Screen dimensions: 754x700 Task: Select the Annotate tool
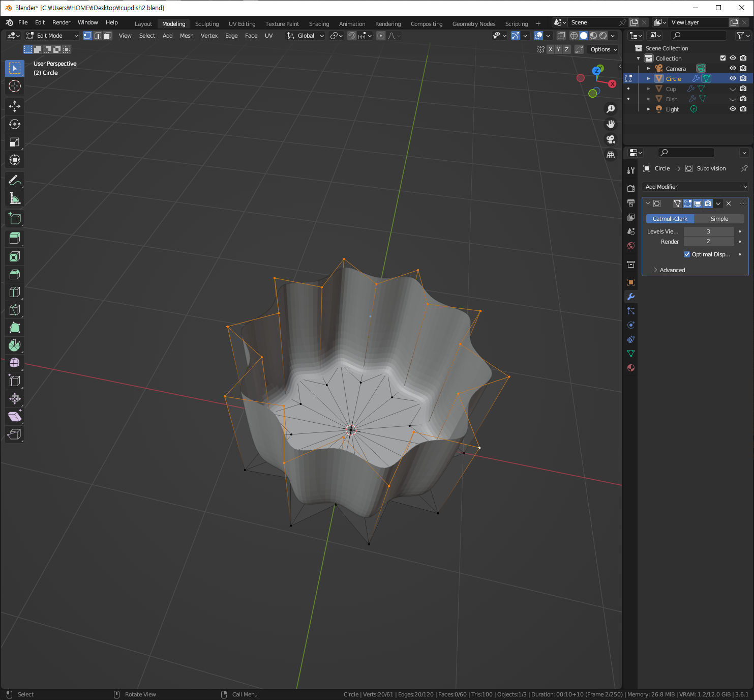point(15,180)
